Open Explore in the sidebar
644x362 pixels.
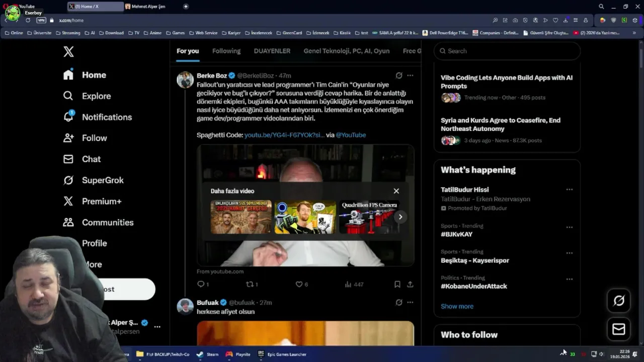point(87,96)
